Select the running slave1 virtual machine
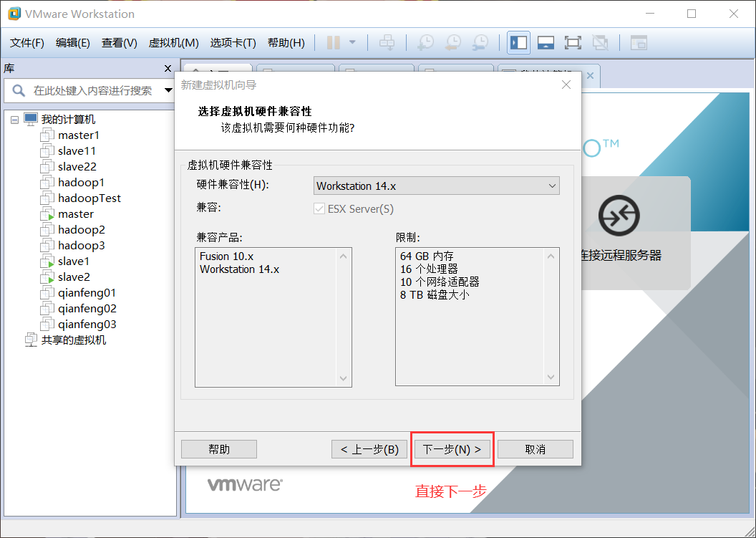This screenshot has height=538, width=756. click(73, 261)
